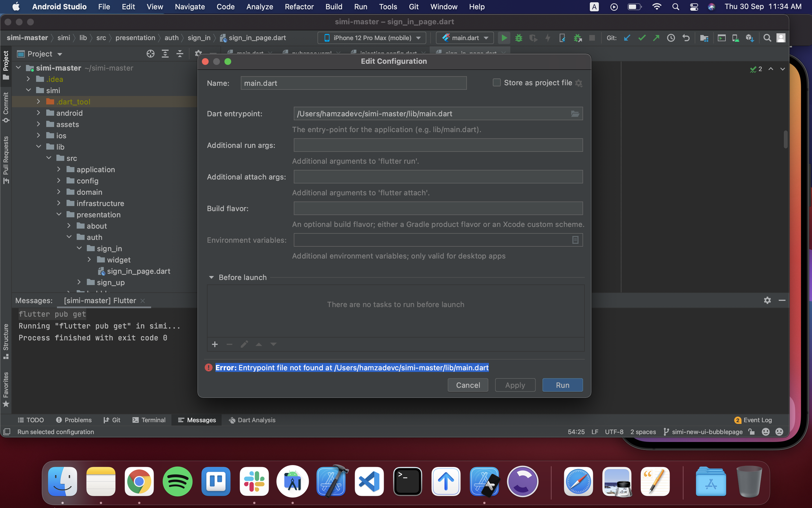Open Messages panel settings gear icon
Image resolution: width=812 pixels, height=508 pixels.
pos(767,300)
